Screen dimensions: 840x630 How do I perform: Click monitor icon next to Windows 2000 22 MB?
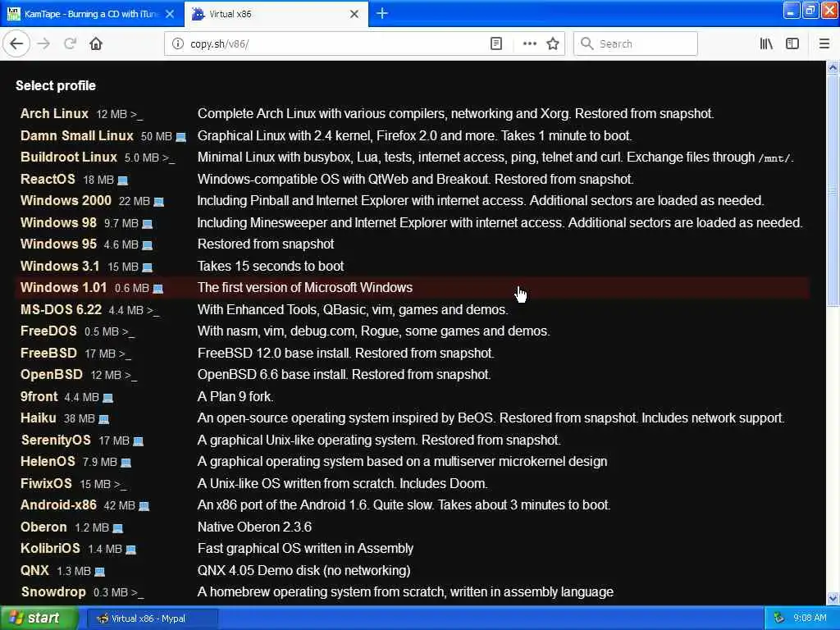158,202
